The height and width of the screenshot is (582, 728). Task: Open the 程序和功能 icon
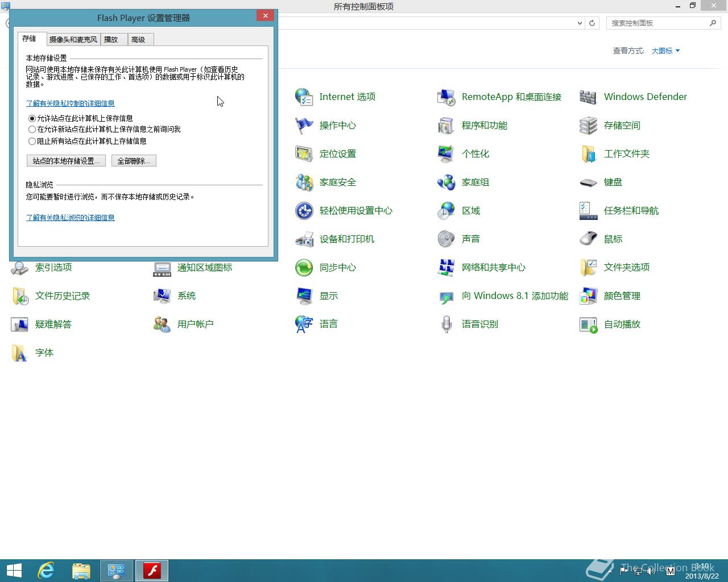446,125
